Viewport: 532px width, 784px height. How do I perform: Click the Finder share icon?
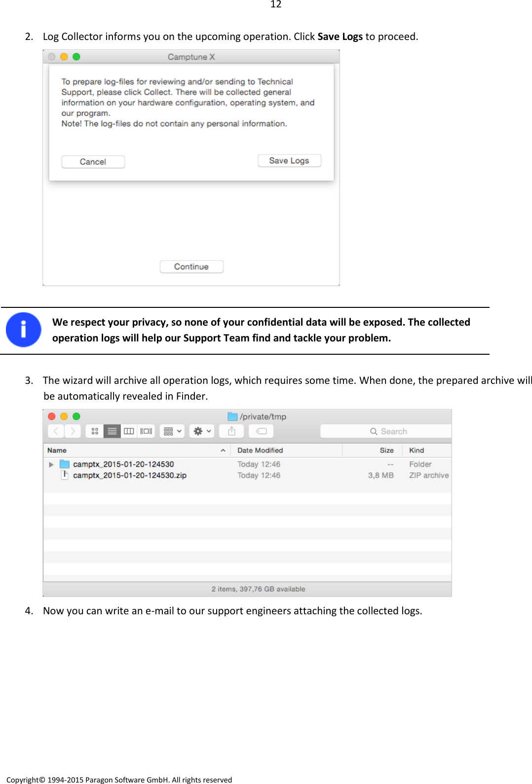tap(231, 431)
